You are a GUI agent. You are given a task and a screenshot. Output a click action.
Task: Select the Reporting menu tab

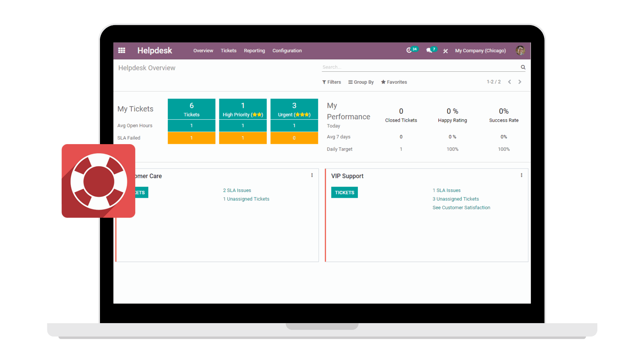coord(254,50)
